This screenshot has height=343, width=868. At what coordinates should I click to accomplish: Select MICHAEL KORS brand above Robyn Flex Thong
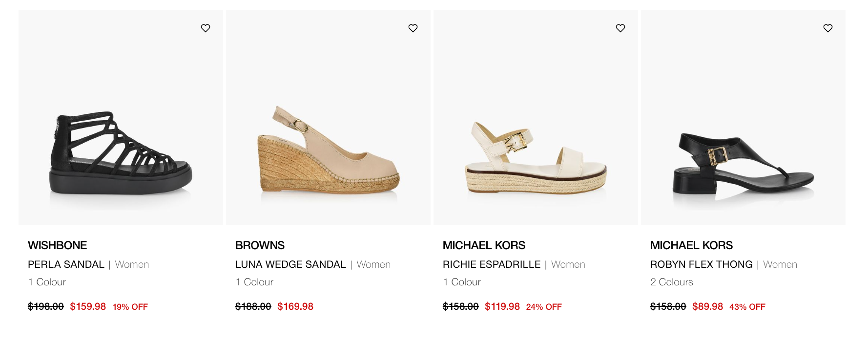(691, 245)
